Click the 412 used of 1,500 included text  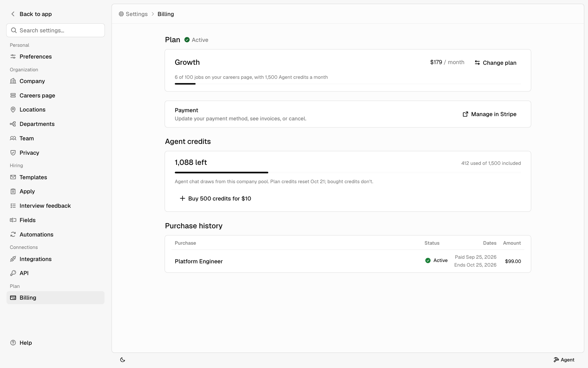point(491,163)
